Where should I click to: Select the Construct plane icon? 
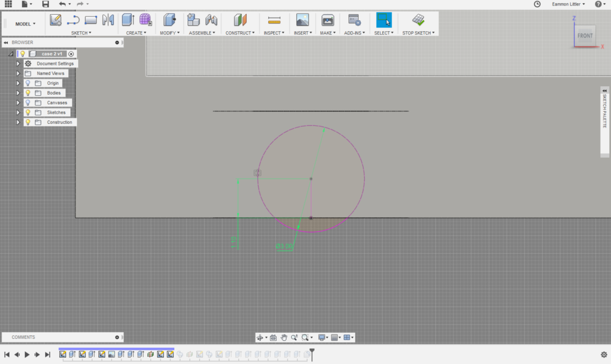240,20
